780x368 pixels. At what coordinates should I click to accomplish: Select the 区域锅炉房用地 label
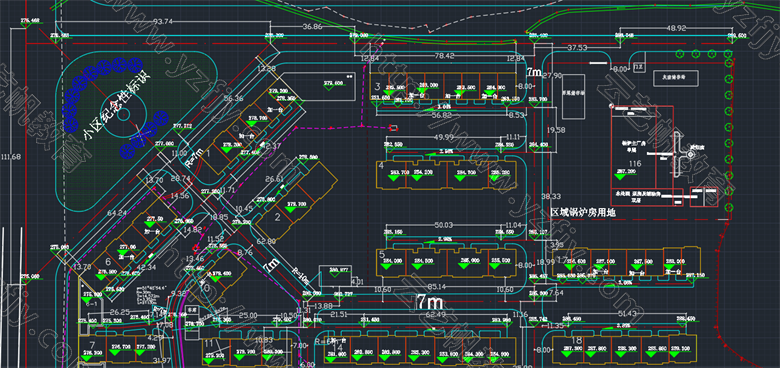click(x=583, y=212)
